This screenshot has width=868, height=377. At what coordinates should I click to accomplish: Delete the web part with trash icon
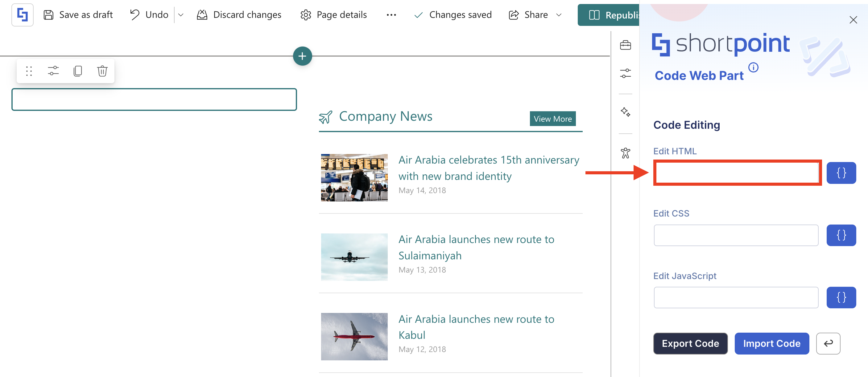102,71
